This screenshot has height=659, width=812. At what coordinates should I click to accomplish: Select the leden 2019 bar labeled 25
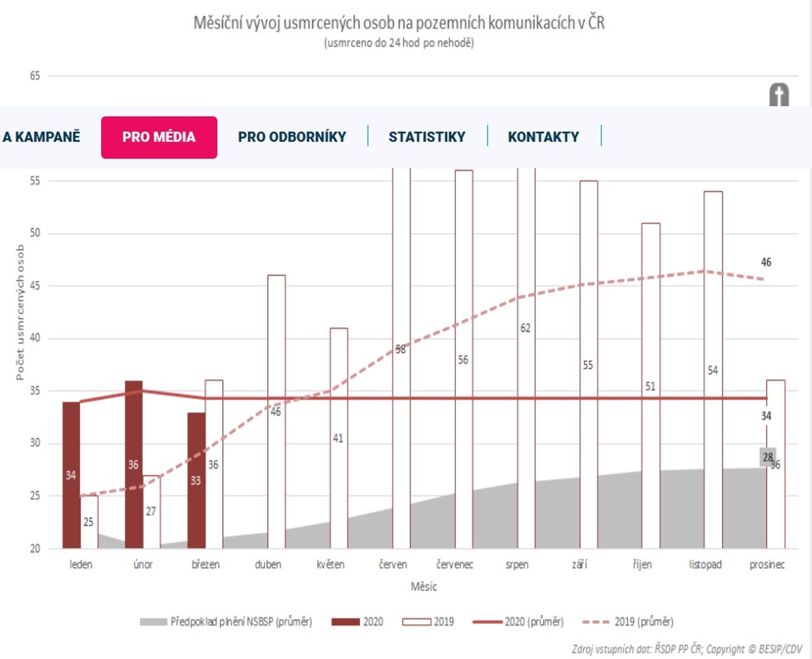[89, 522]
